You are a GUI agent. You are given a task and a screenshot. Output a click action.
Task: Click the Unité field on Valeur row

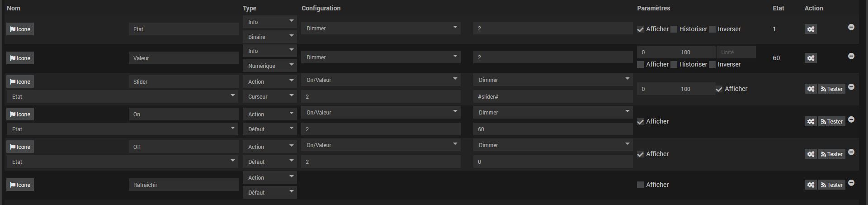pos(736,52)
